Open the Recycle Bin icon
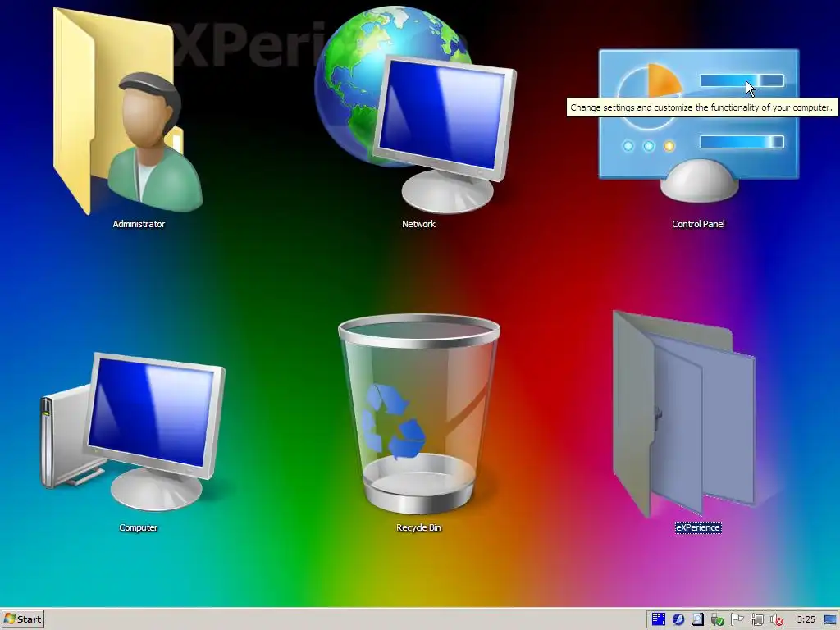Image resolution: width=840 pixels, height=630 pixels. (x=419, y=414)
